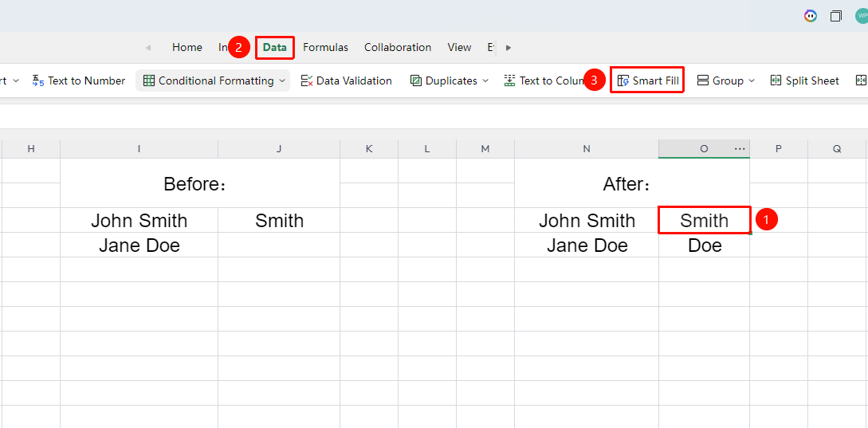Select Jane Doe cell in column N
Viewport: 868px width, 428px height.
(586, 245)
